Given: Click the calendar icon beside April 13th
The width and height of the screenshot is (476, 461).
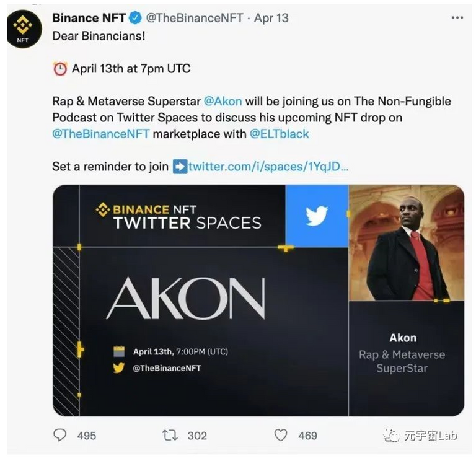Looking at the screenshot, I should 119,351.
